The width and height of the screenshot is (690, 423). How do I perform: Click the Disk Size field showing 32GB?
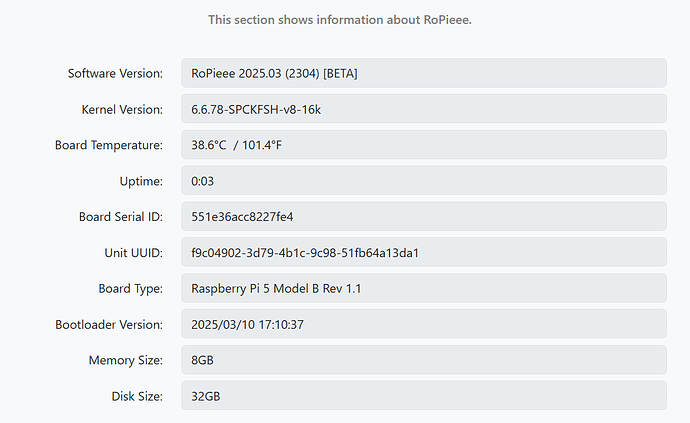[x=424, y=396]
